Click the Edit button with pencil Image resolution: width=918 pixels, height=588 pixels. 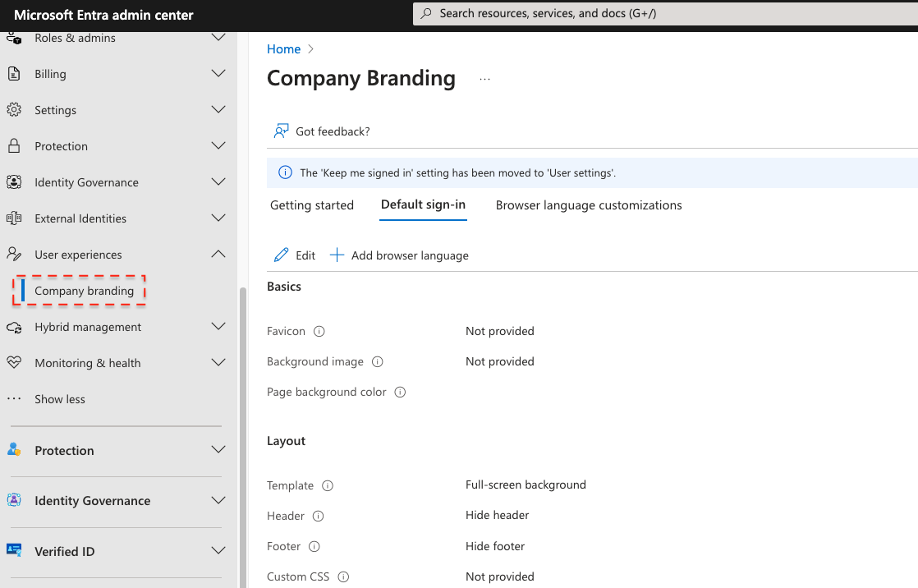tap(295, 255)
